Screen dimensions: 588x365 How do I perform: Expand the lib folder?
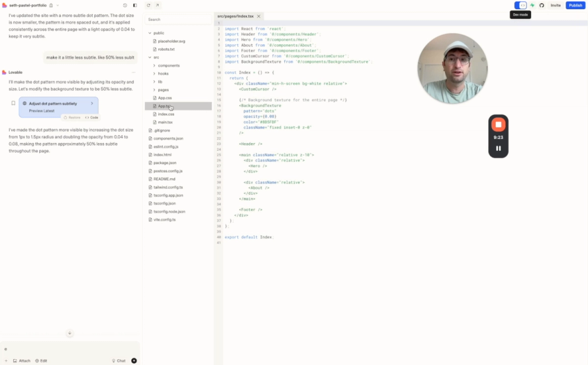[154, 82]
